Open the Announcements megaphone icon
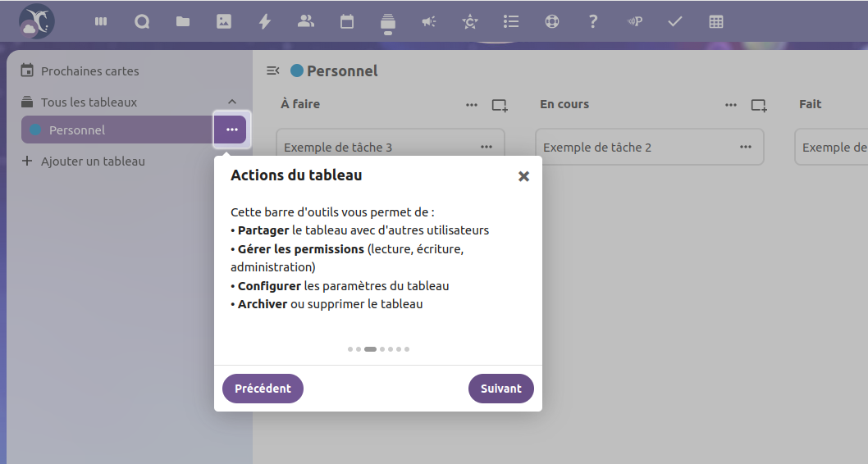The width and height of the screenshot is (868, 464). pos(429,22)
